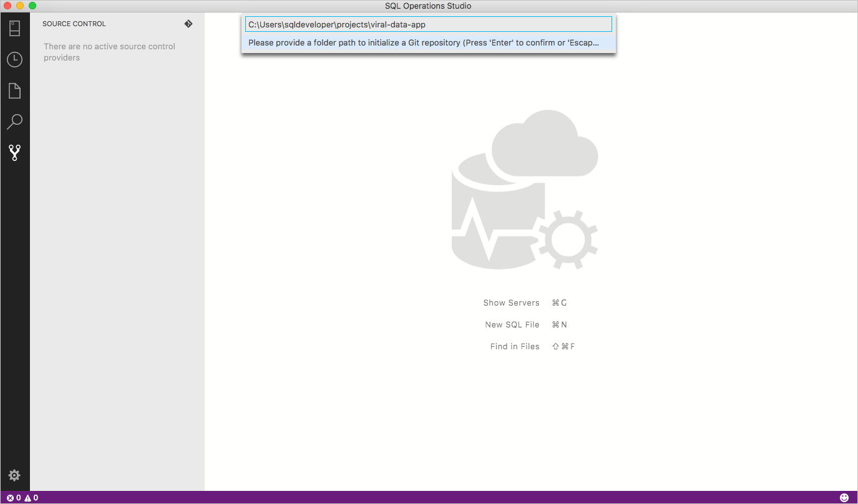
Task: Click the Initialize Repository git icon
Action: [188, 24]
